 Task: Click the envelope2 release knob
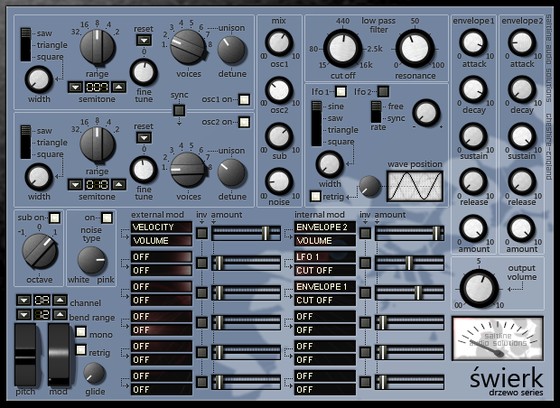click(522, 181)
